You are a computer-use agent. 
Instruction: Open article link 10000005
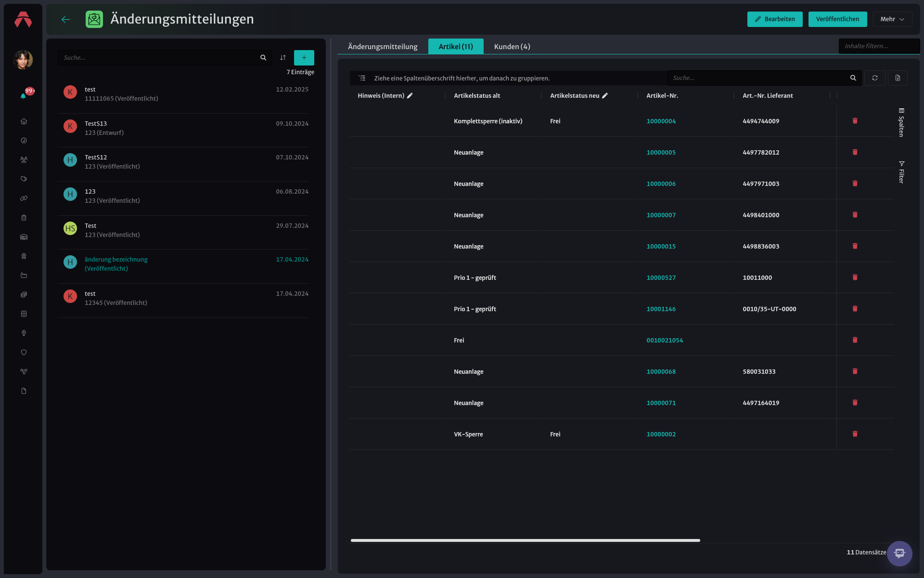661,153
